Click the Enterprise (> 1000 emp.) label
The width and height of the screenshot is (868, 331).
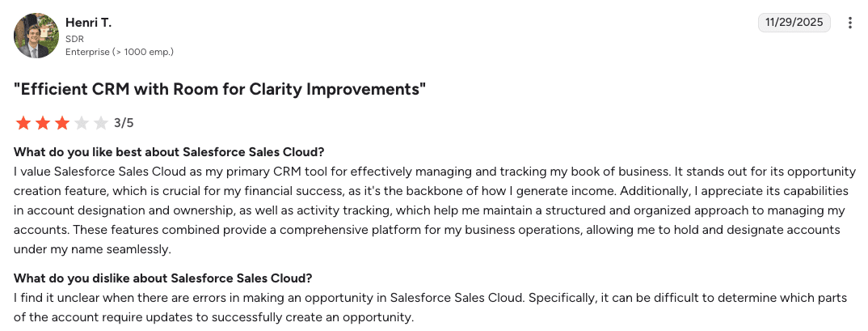pyautogui.click(x=120, y=52)
